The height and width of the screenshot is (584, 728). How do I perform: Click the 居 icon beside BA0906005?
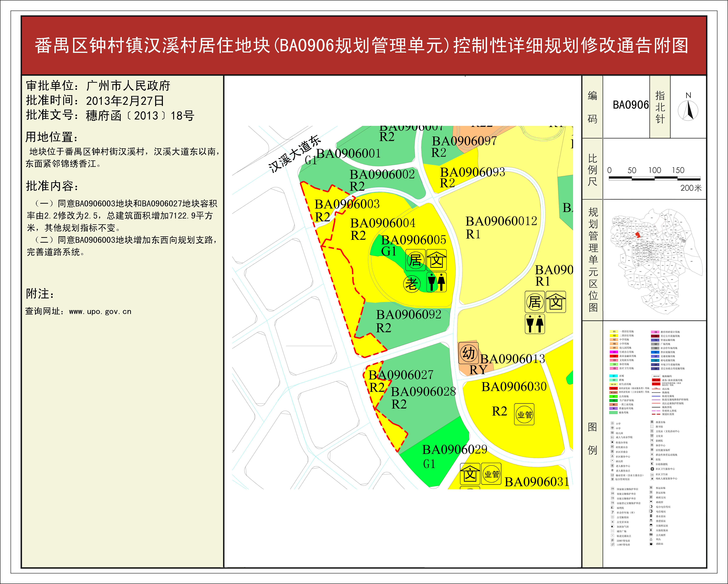click(415, 260)
